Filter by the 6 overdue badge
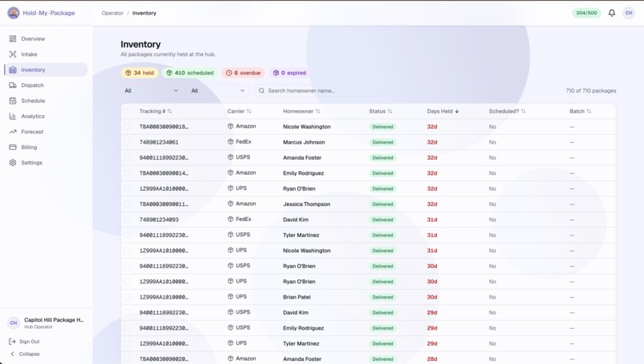 [x=244, y=73]
